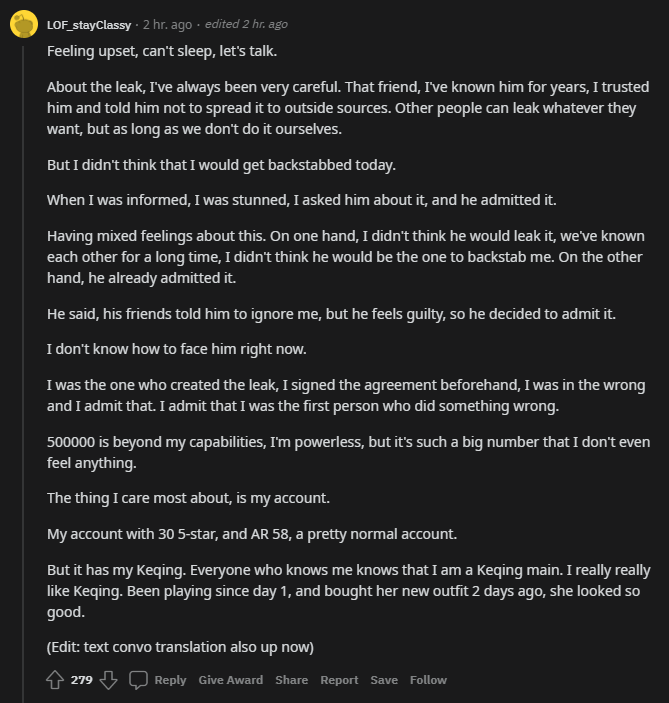Image resolution: width=669 pixels, height=703 pixels.
Task: Open the yellow Snoo avatar profile
Action: click(x=24, y=24)
